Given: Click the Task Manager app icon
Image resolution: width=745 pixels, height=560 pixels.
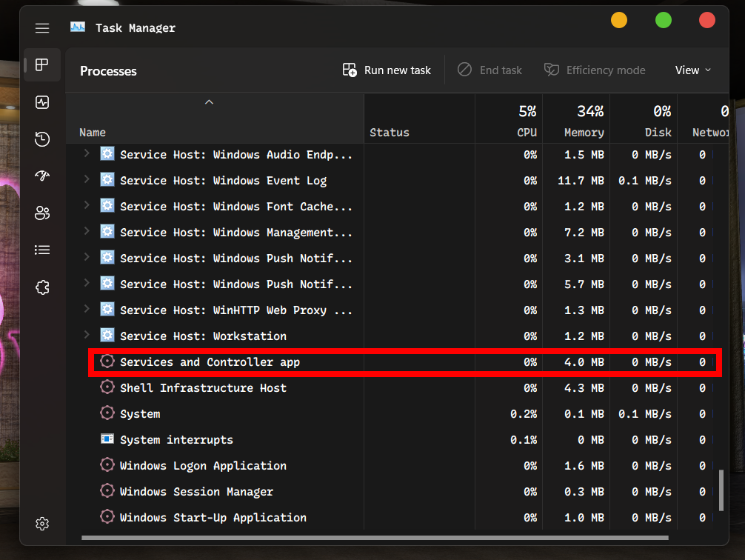Looking at the screenshot, I should (x=78, y=27).
